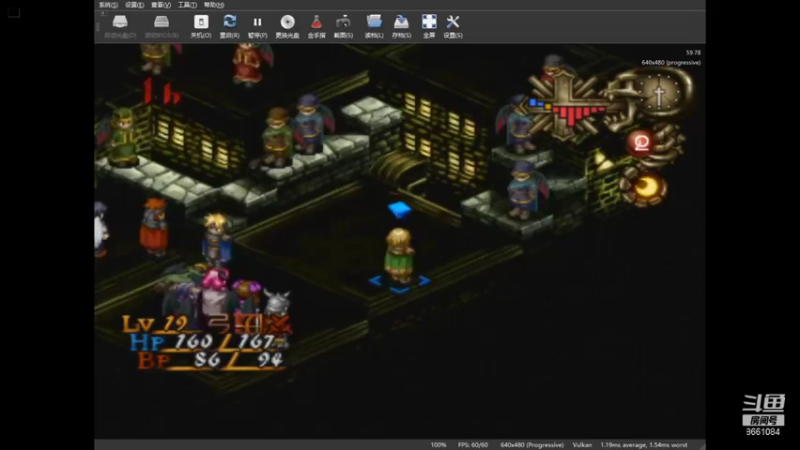Click the 100% speed status entry

coord(438,445)
